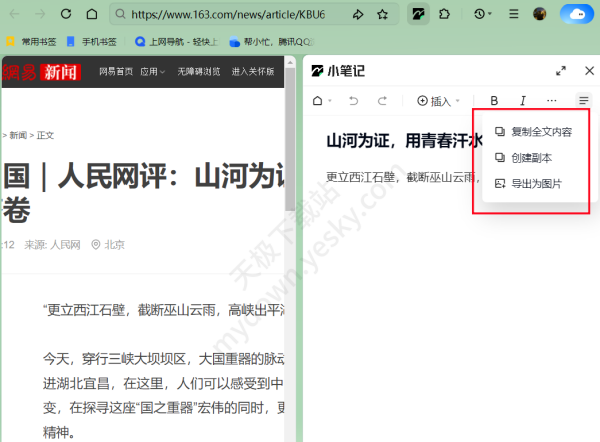Image resolution: width=600 pixels, height=442 pixels.
Task: Expand the 应用 dropdown on site navigation
Action: [153, 72]
